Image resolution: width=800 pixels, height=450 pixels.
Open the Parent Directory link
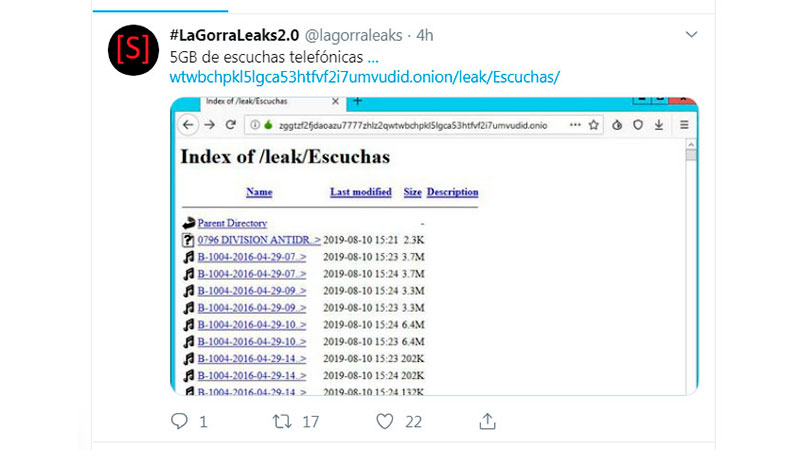[232, 223]
